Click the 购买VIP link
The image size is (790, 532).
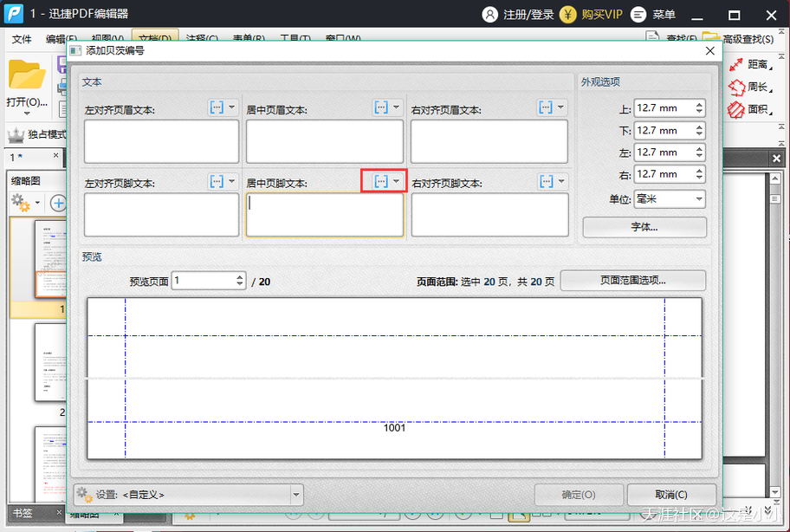click(x=601, y=15)
